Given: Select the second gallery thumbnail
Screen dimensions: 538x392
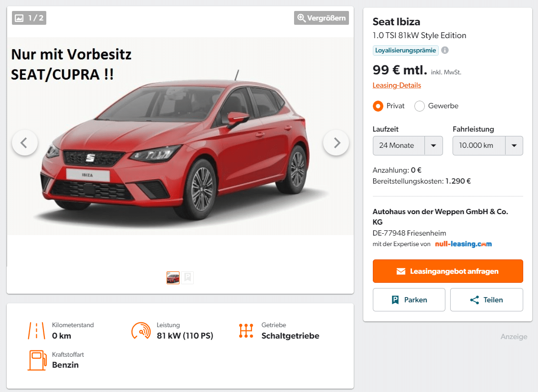Looking at the screenshot, I should pos(188,278).
